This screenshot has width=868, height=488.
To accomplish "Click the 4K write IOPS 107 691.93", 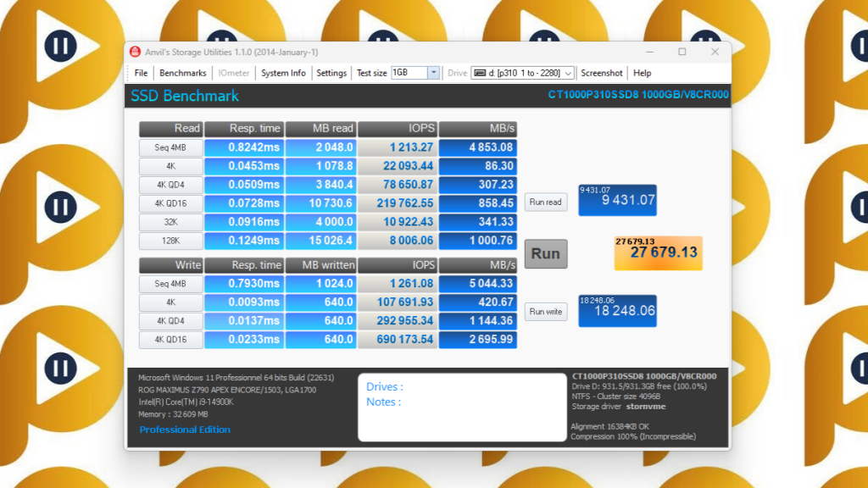I will coord(398,302).
